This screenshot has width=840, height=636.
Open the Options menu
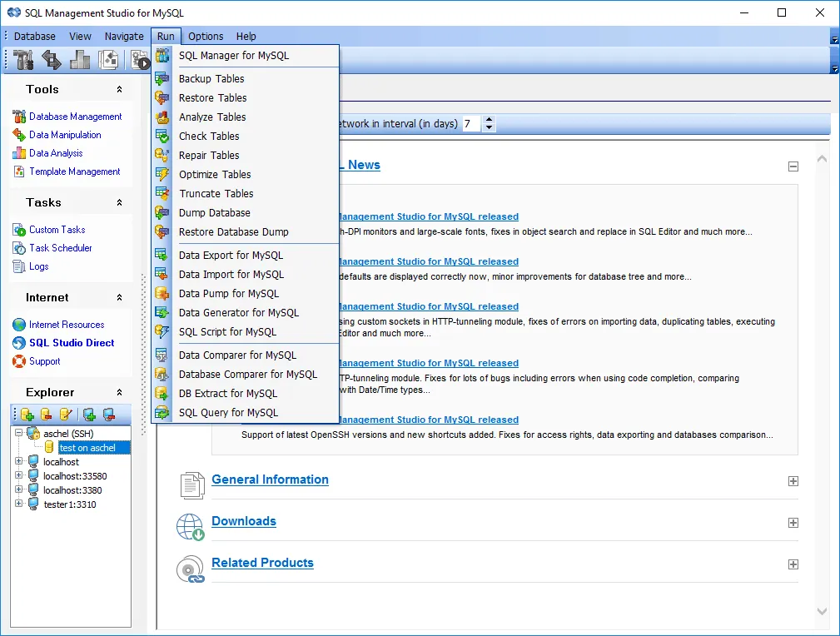[206, 36]
